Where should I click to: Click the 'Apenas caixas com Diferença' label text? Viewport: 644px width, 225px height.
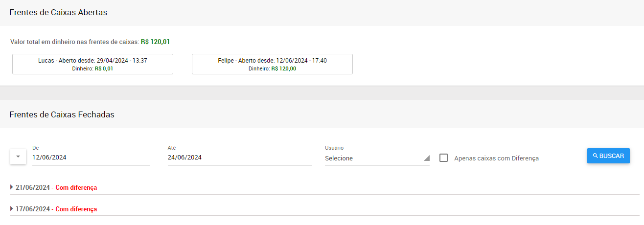(496, 158)
